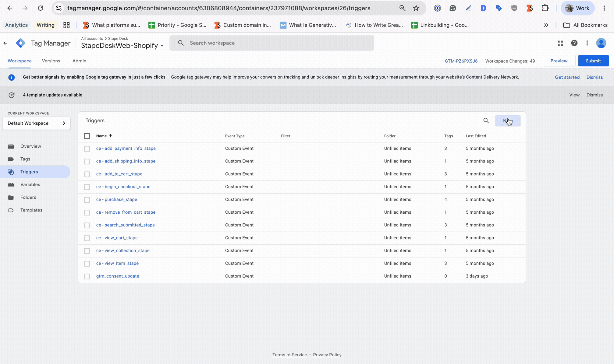Viewport: 614px width, 364px height.
Task: Open the Terms of Service link
Action: click(289, 355)
